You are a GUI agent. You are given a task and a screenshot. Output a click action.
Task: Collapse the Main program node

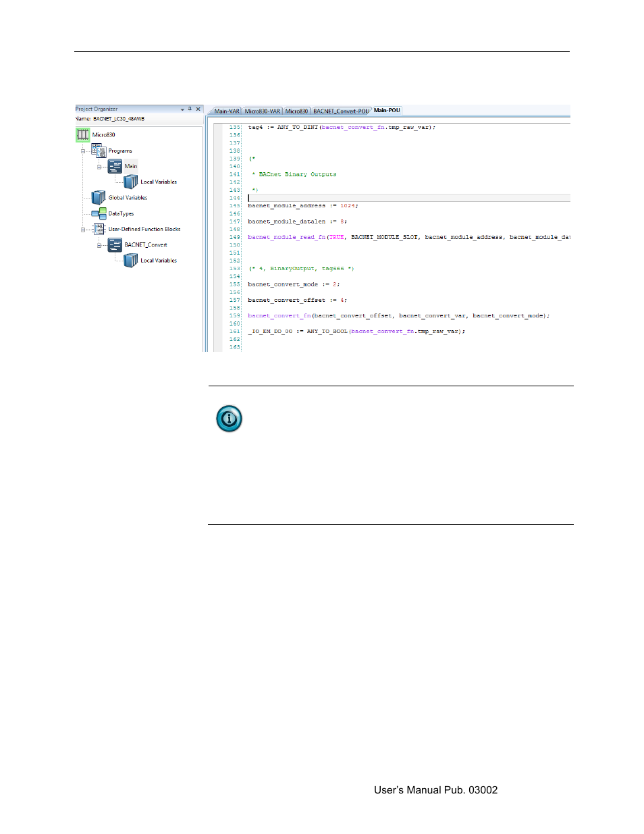click(99, 167)
